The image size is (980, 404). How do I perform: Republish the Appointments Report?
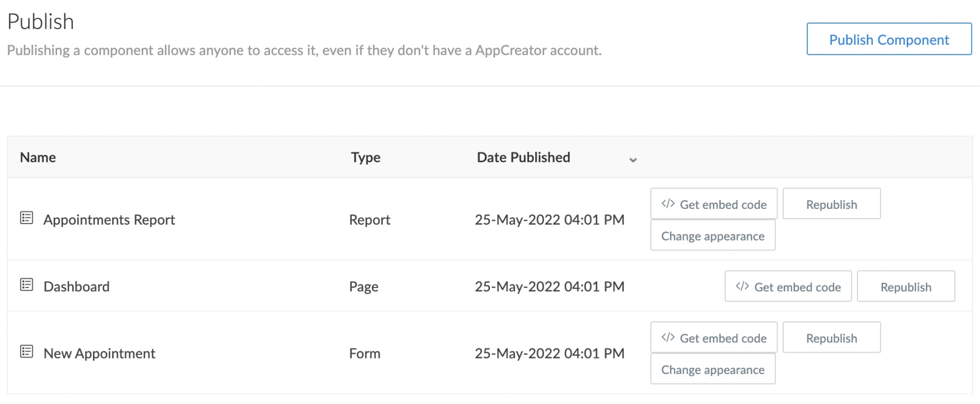pyautogui.click(x=831, y=204)
